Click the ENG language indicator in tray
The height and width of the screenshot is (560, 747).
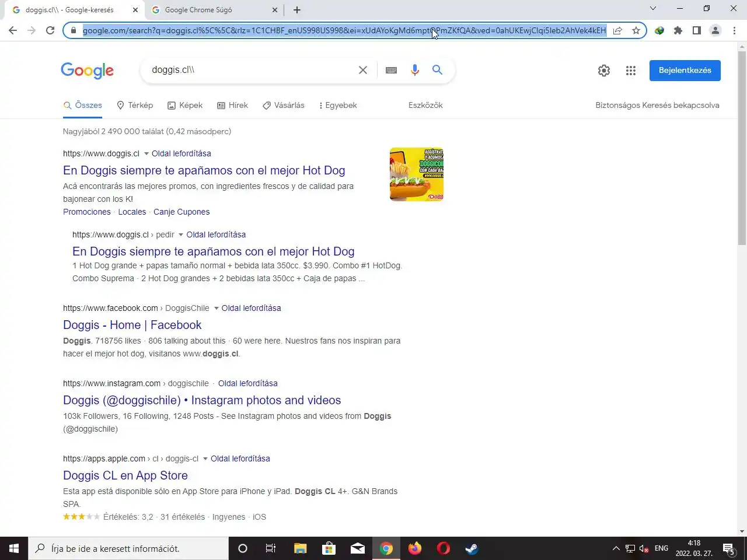(661, 548)
